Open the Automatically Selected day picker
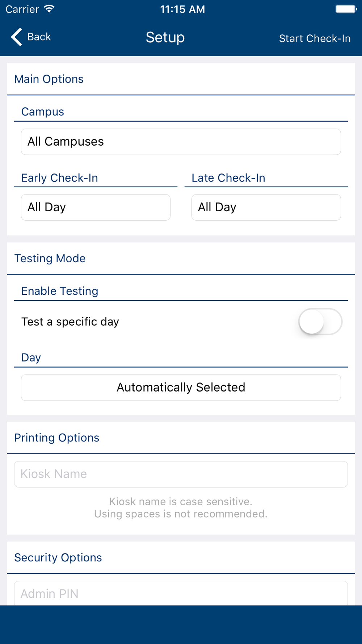This screenshot has height=644, width=362. point(181,388)
